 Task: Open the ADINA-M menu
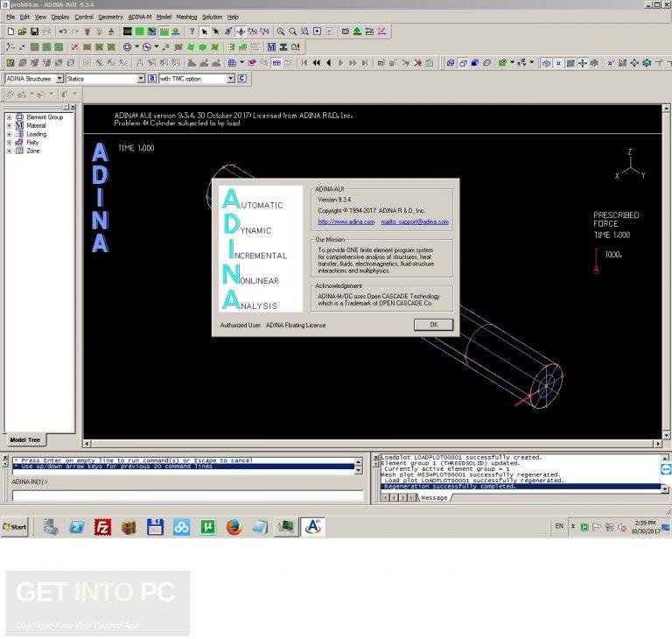(x=140, y=18)
